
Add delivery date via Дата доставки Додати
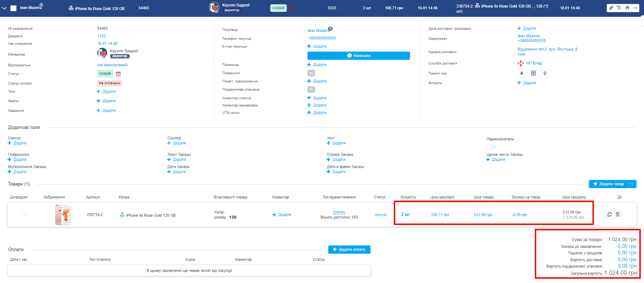point(527,28)
